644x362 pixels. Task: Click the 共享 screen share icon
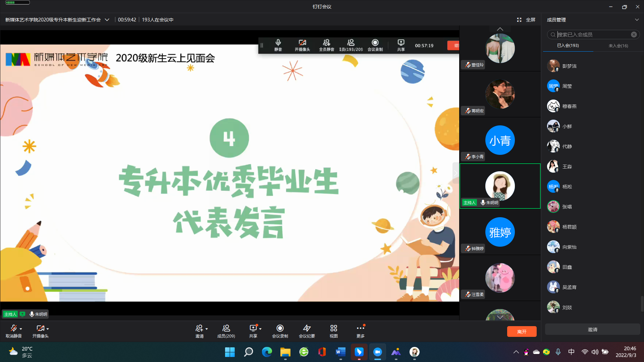click(253, 328)
